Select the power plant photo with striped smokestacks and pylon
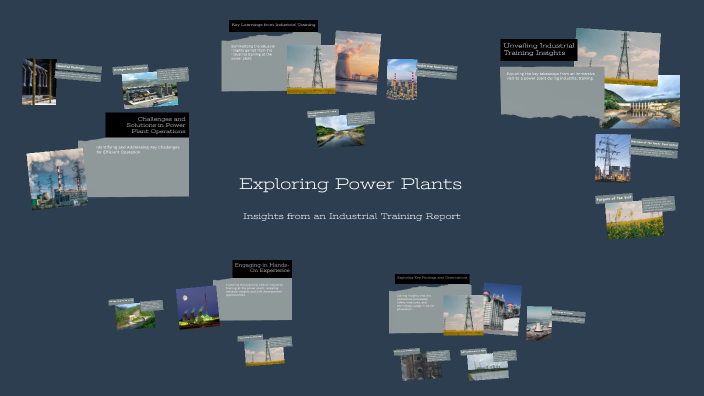 click(x=57, y=179)
